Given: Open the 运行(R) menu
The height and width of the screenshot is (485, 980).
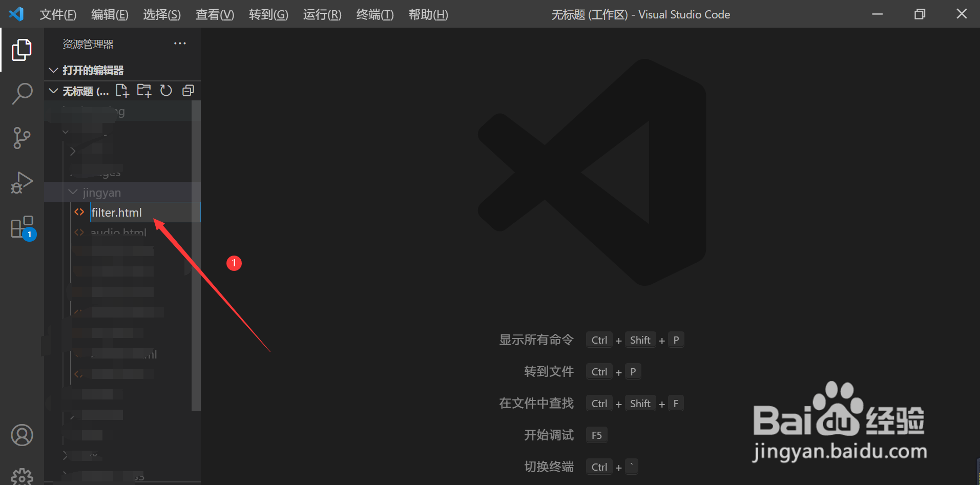Looking at the screenshot, I should pos(322,14).
